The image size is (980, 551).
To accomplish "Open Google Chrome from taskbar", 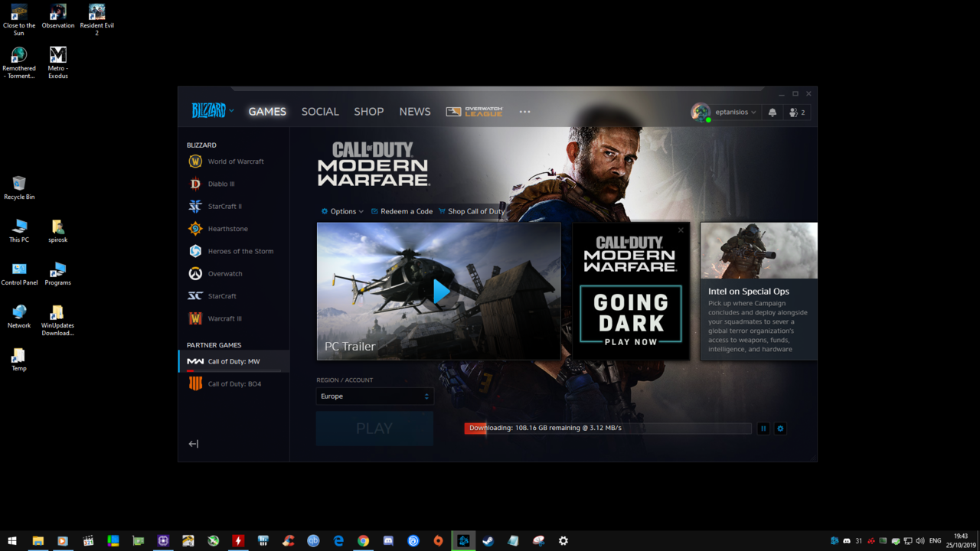I will [363, 540].
